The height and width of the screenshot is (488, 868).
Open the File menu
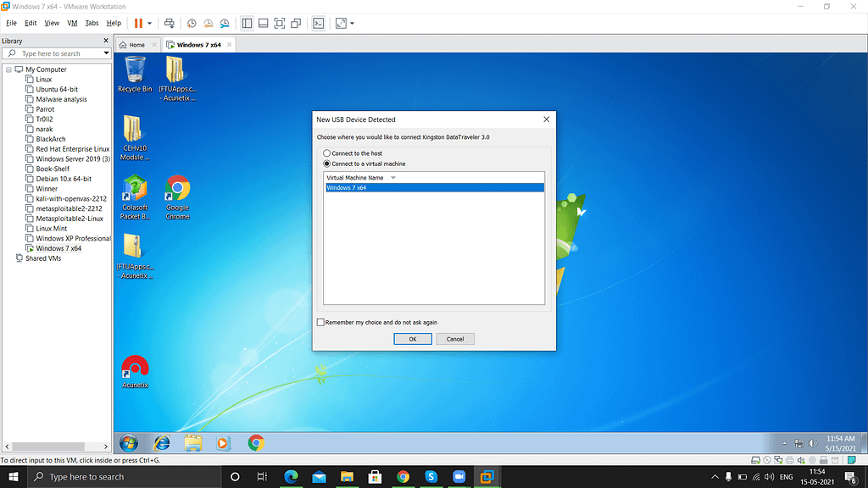coord(11,23)
